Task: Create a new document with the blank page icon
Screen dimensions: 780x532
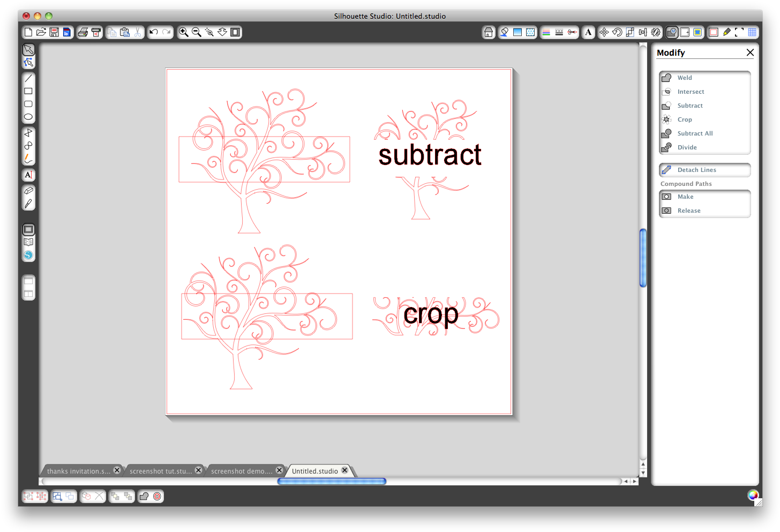Action: coord(28,32)
